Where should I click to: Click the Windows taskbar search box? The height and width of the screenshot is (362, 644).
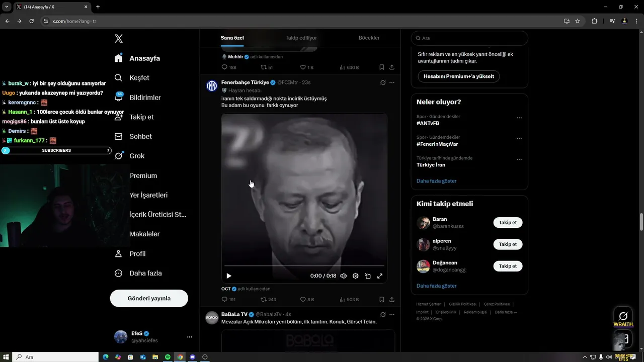[x=55, y=357]
